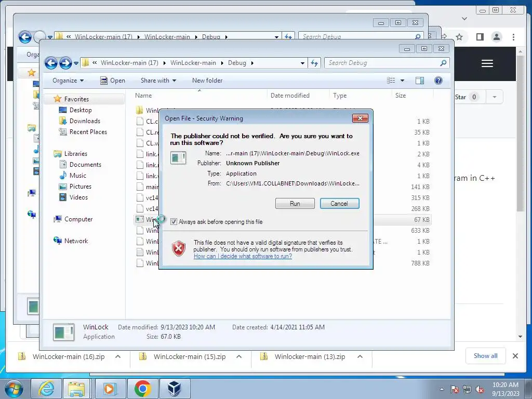Select Computer in navigation pane
The image size is (532, 399).
coord(78,219)
